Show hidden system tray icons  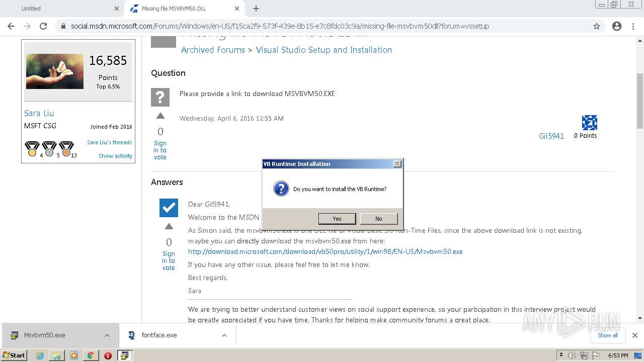click(x=561, y=355)
